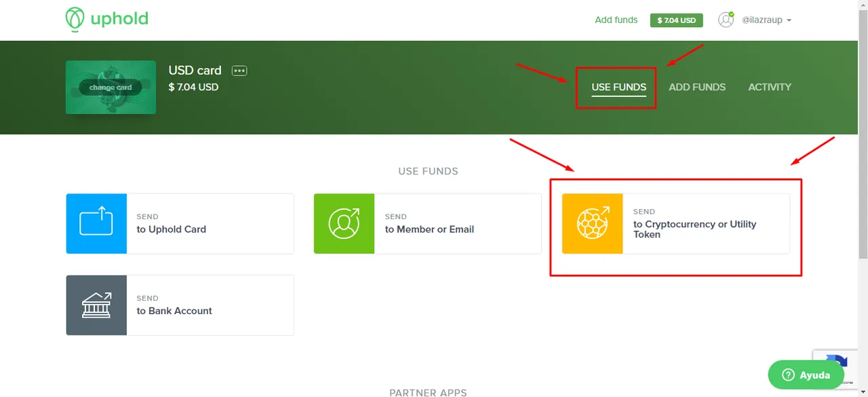Click the PARTNER APPS heading

point(428,392)
